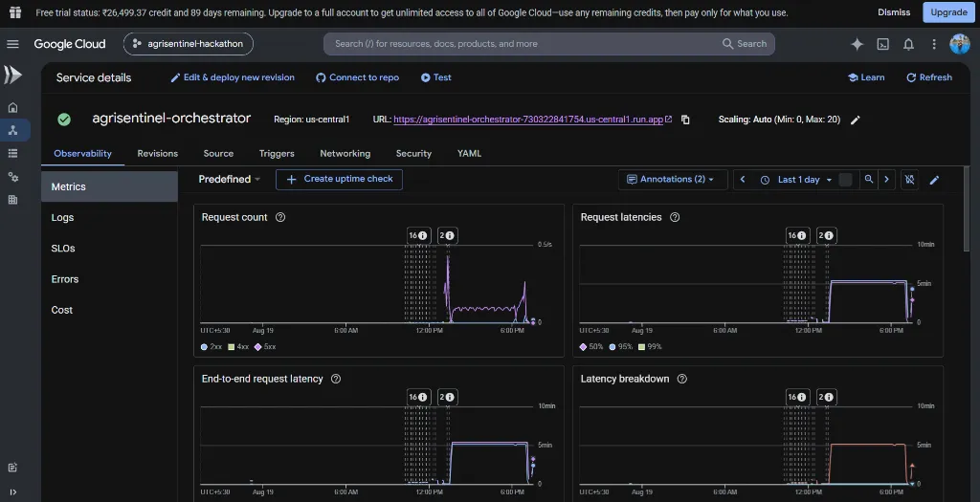Select Cost in observability side menu
Image resolution: width=980 pixels, height=502 pixels.
click(x=109, y=310)
